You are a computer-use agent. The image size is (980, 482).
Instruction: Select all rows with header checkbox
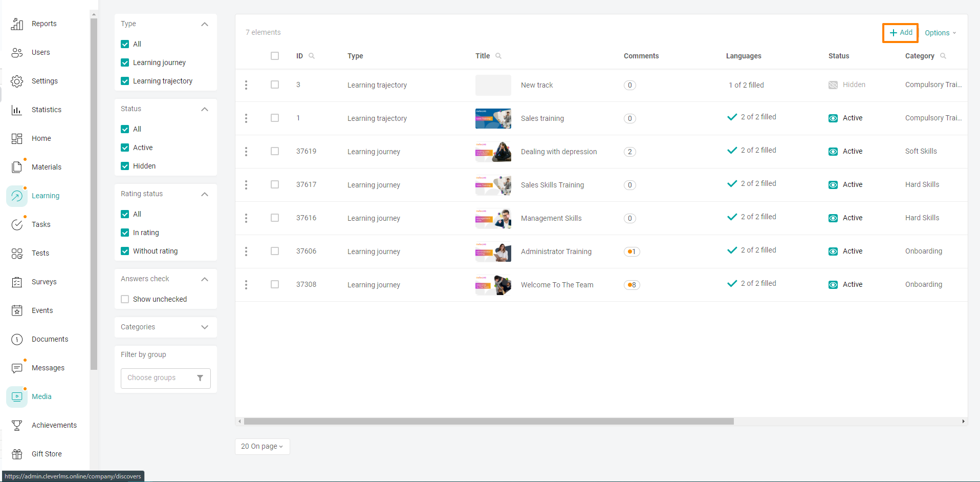(275, 56)
